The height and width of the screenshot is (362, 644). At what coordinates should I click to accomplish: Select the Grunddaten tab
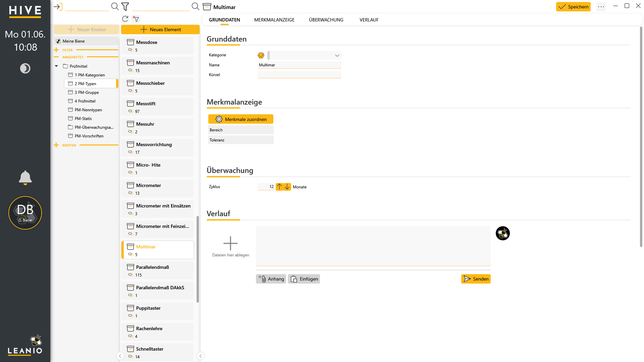point(224,20)
